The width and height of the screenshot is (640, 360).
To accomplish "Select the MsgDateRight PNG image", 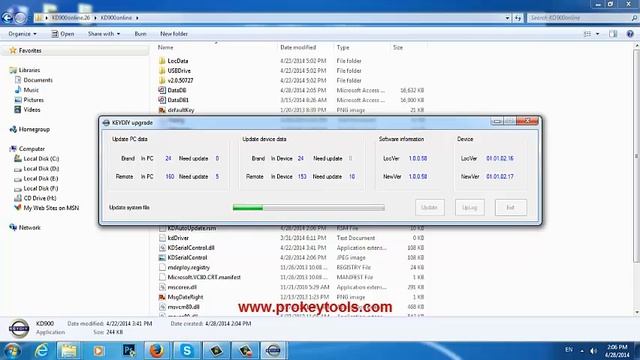I will point(185,297).
